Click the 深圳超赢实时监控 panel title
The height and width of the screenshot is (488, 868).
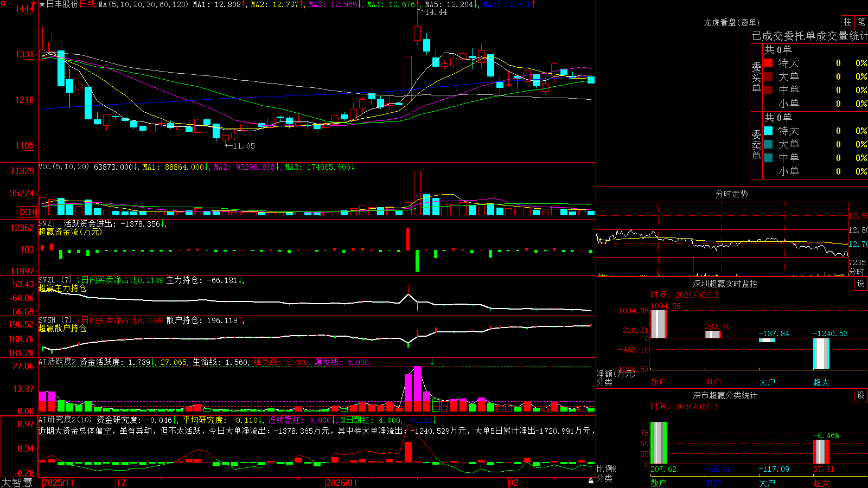click(725, 284)
